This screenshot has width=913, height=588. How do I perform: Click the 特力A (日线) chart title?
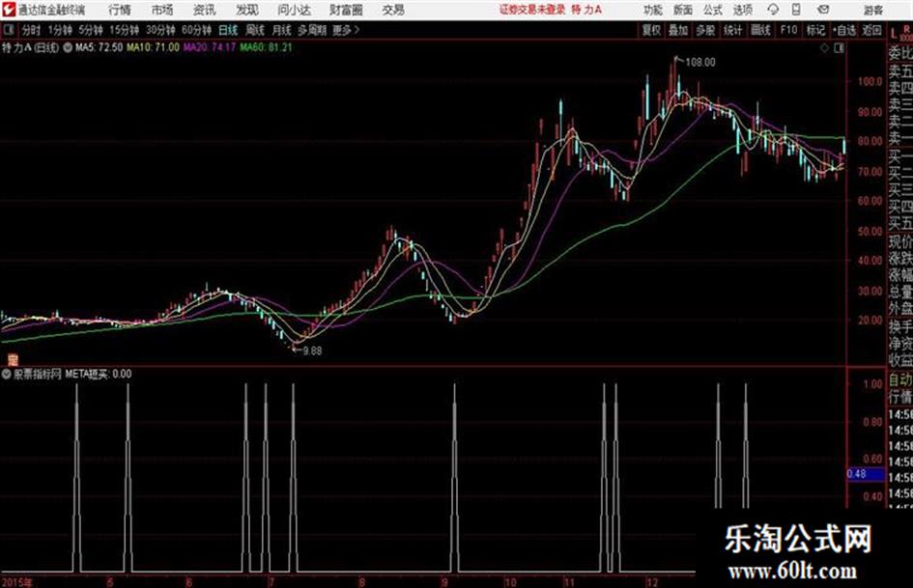[30, 47]
